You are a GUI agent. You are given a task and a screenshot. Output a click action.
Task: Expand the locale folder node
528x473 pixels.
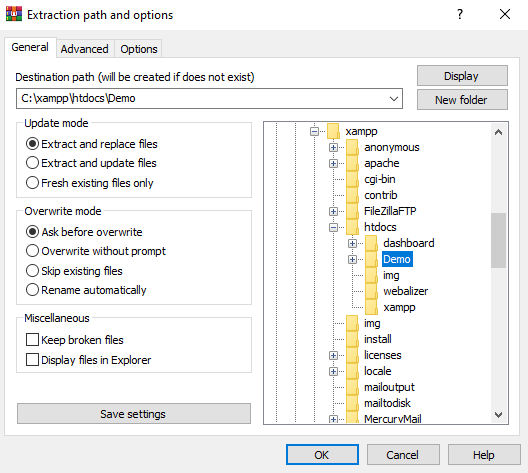[x=333, y=371]
